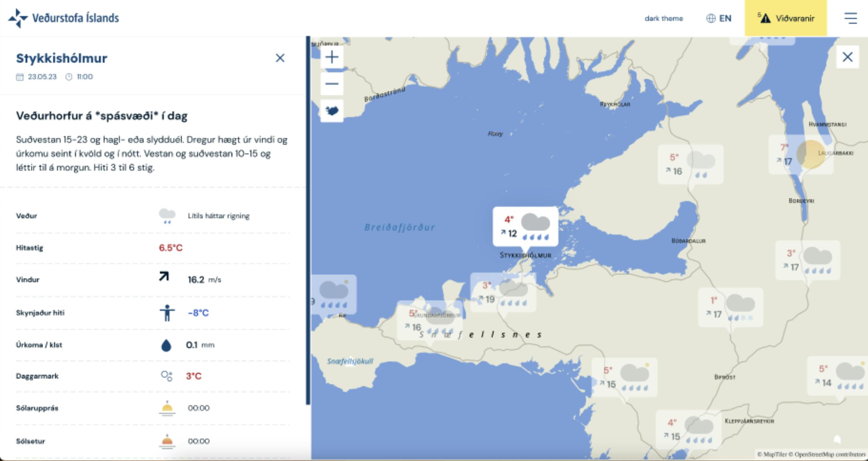Zoom out on the map
This screenshot has height=461, width=868.
tap(332, 84)
